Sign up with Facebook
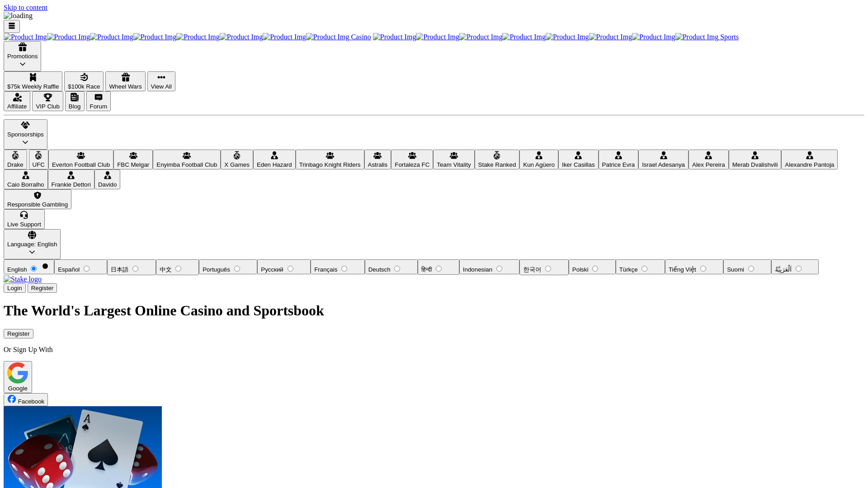 26,399
